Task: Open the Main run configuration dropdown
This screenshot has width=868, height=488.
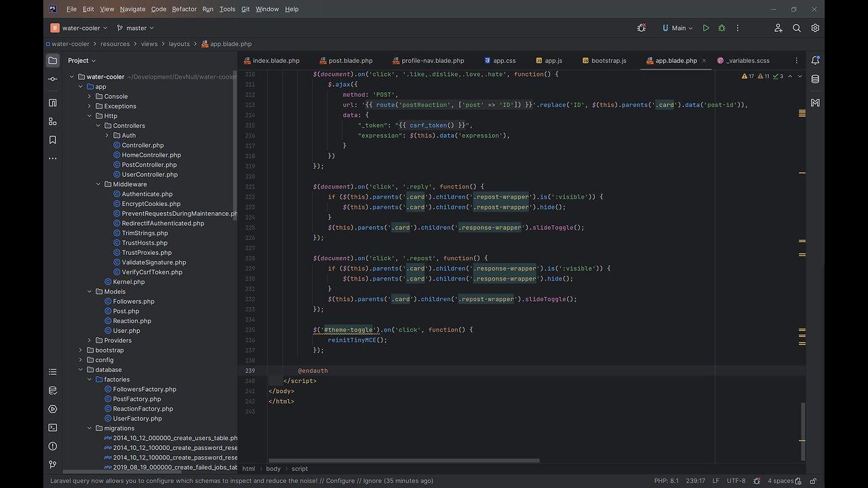Action: pos(677,28)
